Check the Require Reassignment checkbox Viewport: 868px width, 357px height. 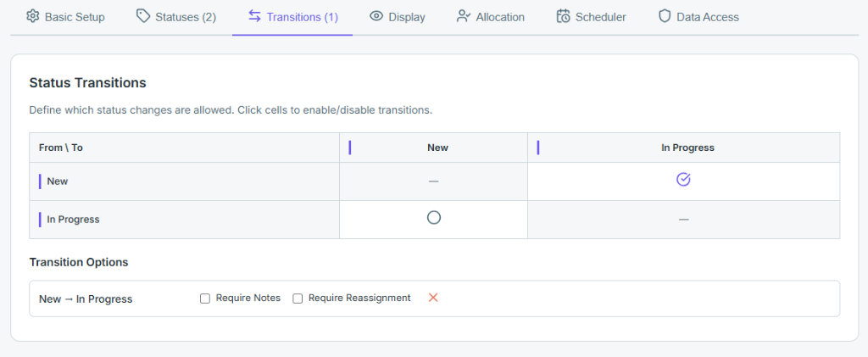(298, 298)
